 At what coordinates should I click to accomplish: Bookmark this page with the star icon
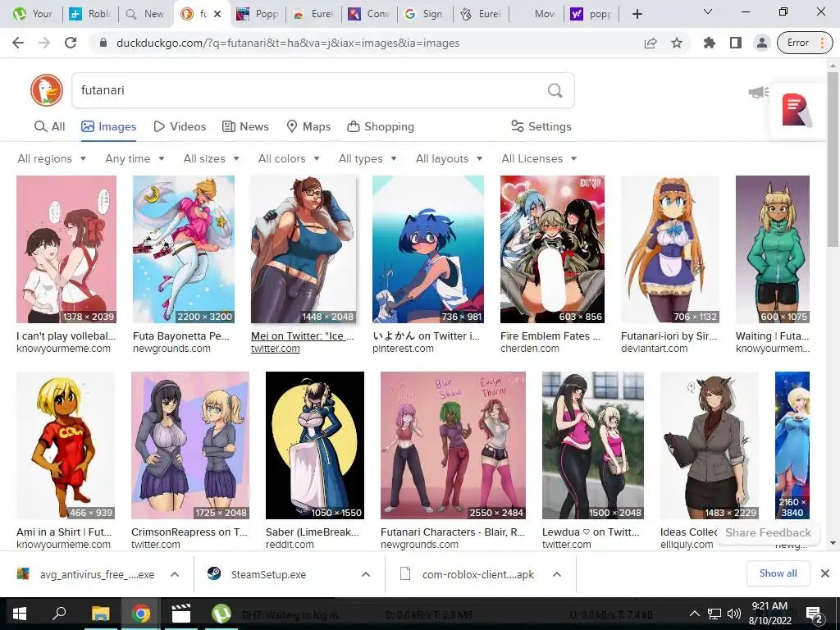[x=677, y=43]
